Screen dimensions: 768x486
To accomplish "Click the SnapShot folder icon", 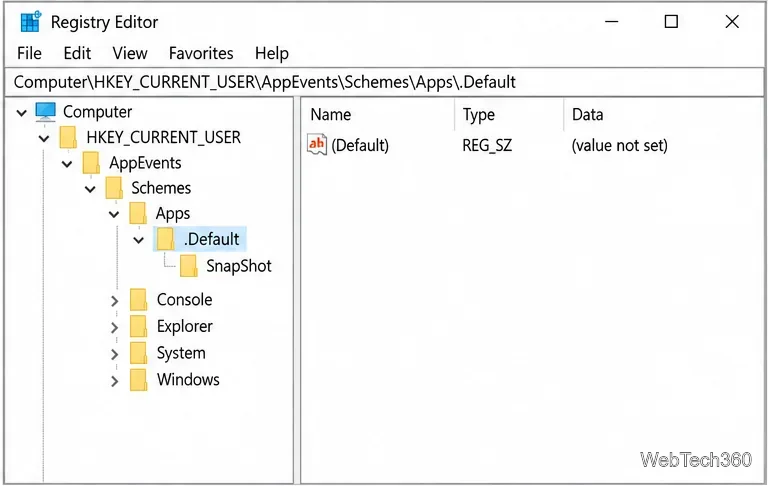I will (x=189, y=266).
